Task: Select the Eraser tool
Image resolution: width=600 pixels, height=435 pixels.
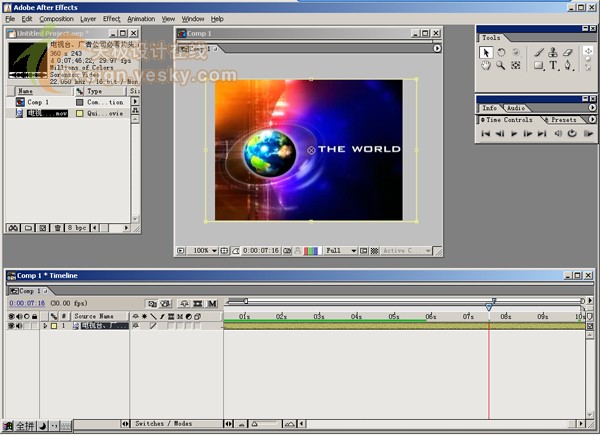Action: 568,52
